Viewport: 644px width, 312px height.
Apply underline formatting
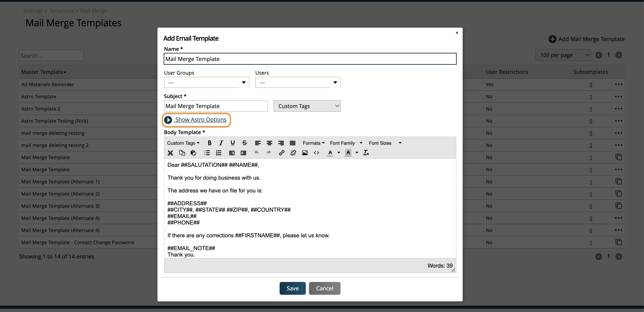click(x=233, y=143)
